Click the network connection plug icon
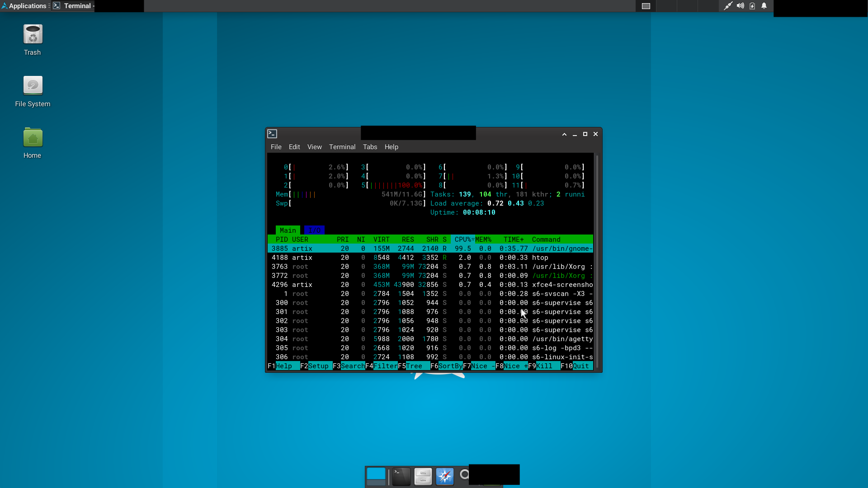 pos(728,6)
